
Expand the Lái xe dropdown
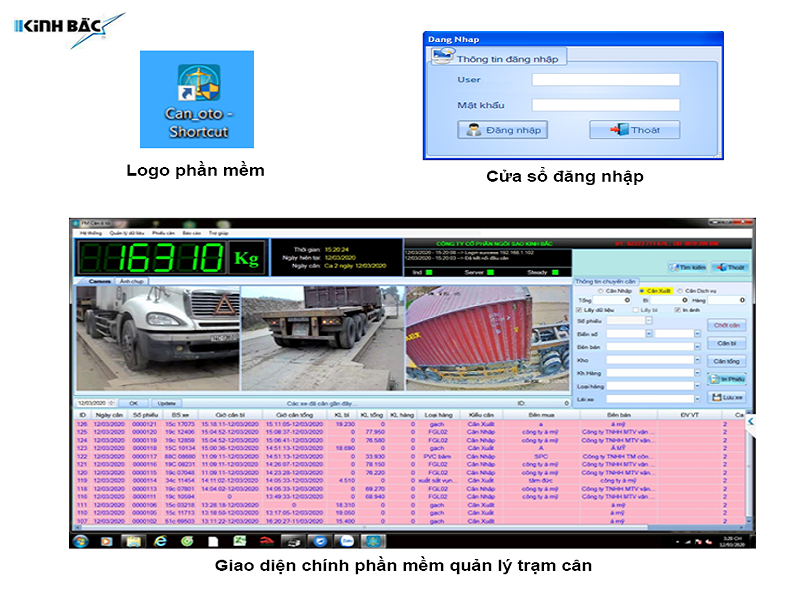click(x=696, y=397)
